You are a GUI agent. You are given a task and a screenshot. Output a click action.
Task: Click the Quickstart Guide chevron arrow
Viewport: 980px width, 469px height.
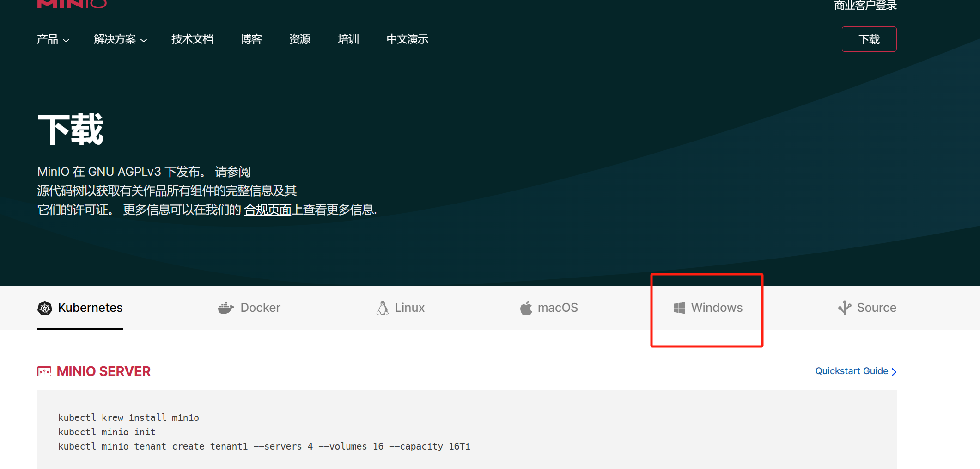(894, 372)
